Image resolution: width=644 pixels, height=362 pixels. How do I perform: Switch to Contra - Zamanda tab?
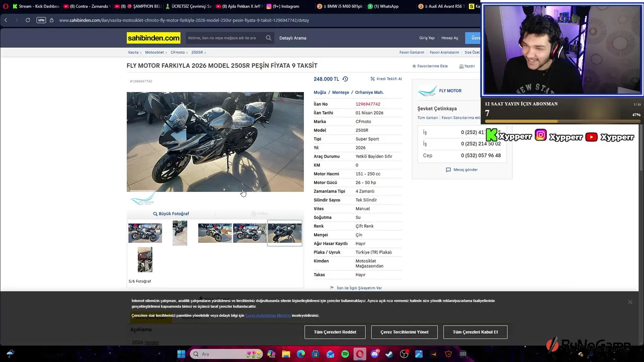point(87,6)
